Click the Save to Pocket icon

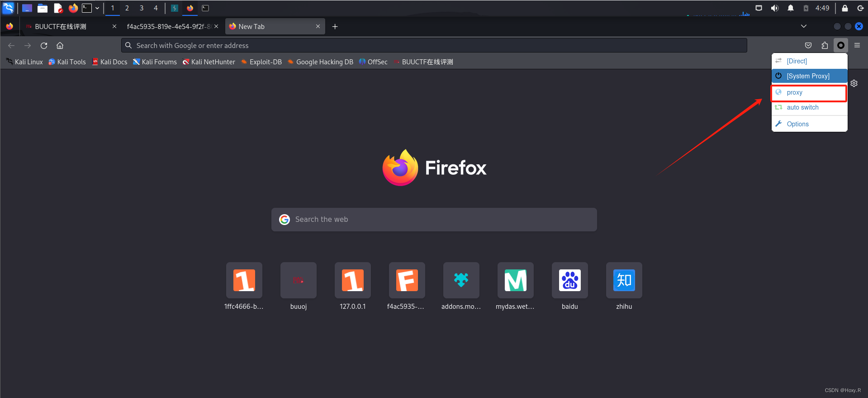808,45
